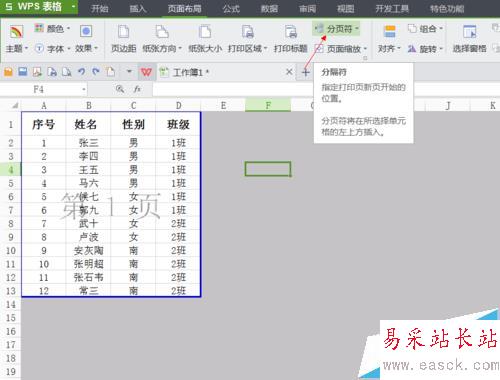The image size is (500, 380).
Task: Click the save disk icon
Action: (23, 72)
